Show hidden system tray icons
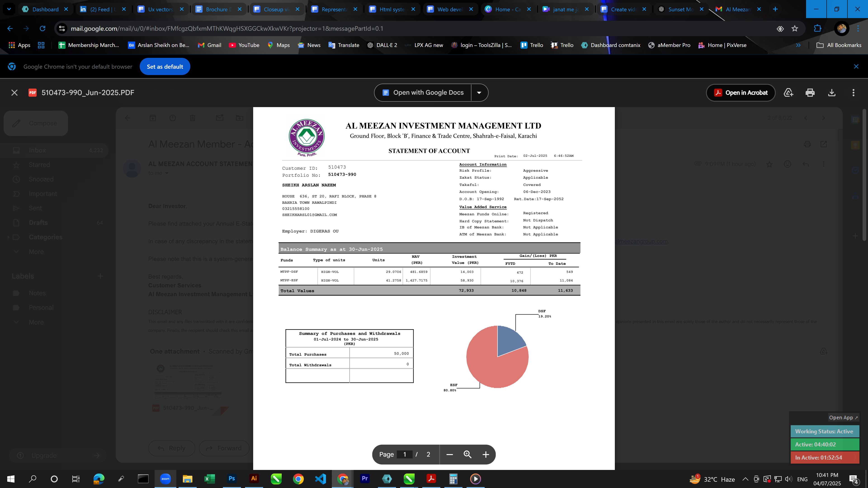The height and width of the screenshot is (488, 868). [745, 479]
